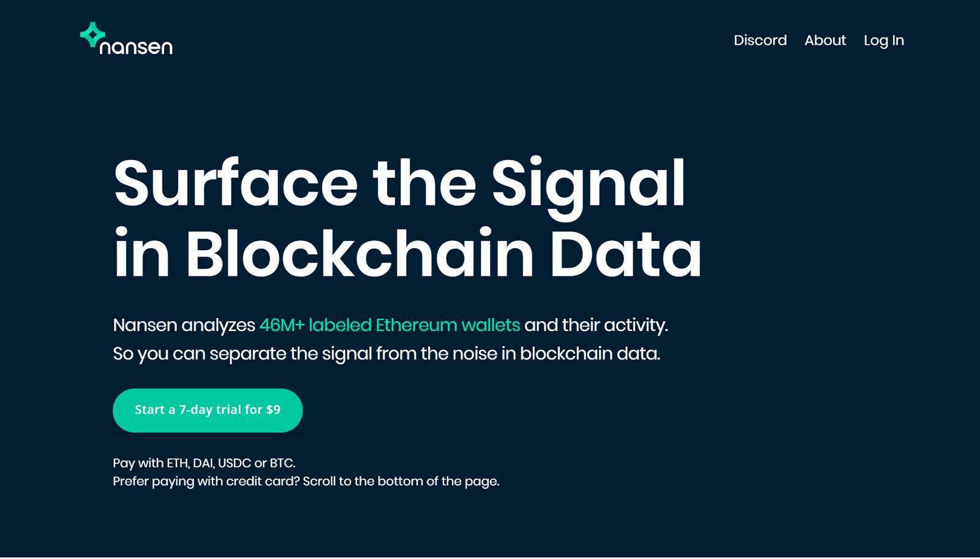The height and width of the screenshot is (559, 980).
Task: Click the word 'Signal' in the headline
Action: (588, 186)
